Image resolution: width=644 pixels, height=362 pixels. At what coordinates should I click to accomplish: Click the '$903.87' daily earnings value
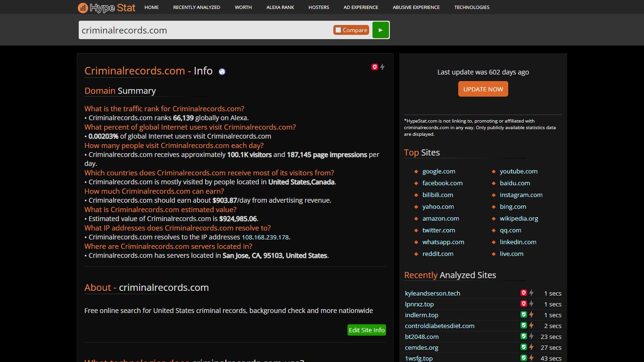coord(225,200)
